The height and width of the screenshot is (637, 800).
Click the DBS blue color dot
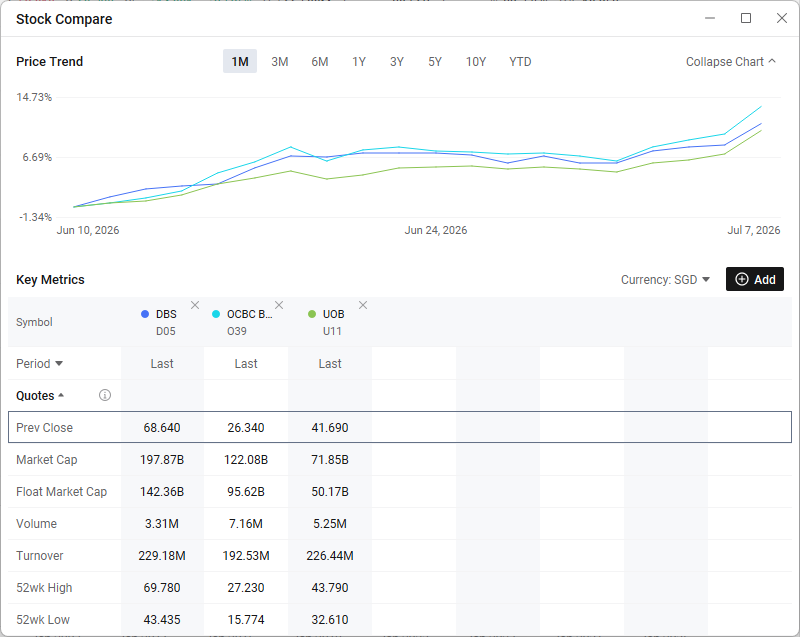pyautogui.click(x=145, y=314)
